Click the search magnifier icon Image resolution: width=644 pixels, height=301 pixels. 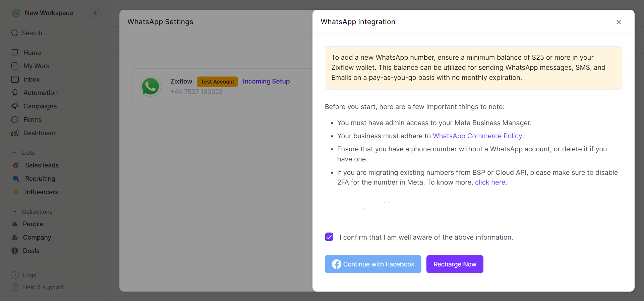15,33
